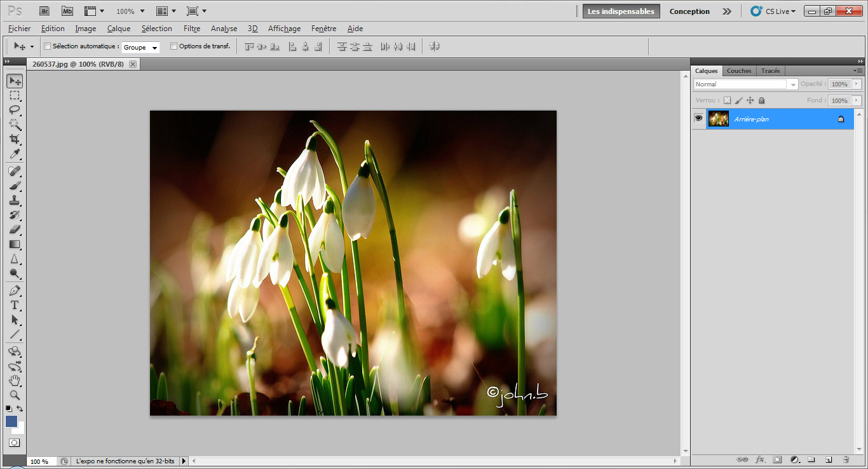Image resolution: width=868 pixels, height=469 pixels.
Task: Switch to the Couches tab
Action: point(738,71)
